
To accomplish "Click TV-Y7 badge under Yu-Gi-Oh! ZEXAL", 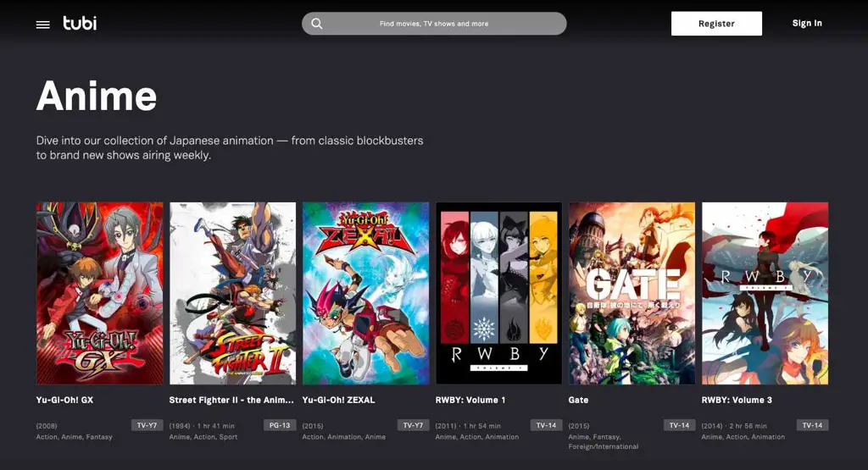I will pos(413,425).
